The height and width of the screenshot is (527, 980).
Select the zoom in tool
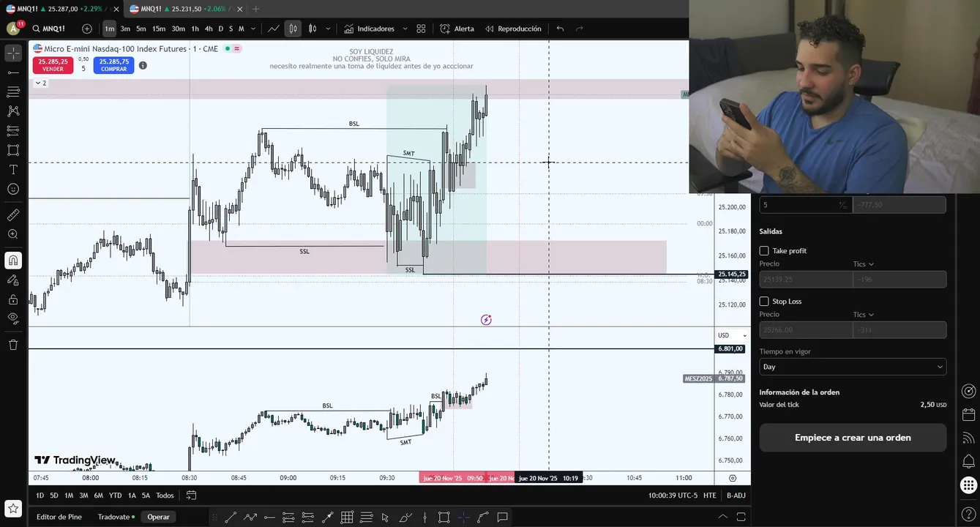[13, 234]
